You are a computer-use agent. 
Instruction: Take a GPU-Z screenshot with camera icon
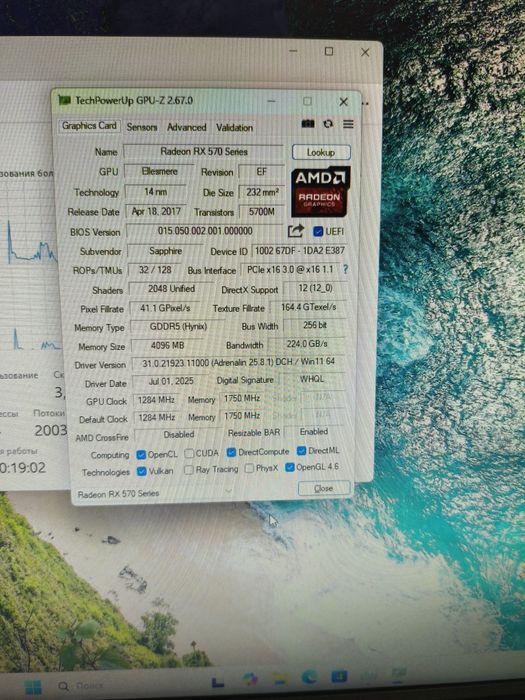pos(308,124)
